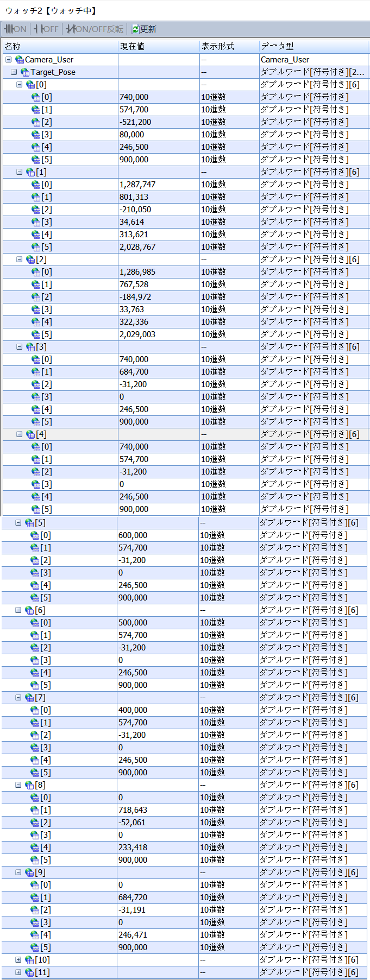Image resolution: width=370 pixels, height=980 pixels.
Task: Click the Camera_User variable icon
Action: 20,60
